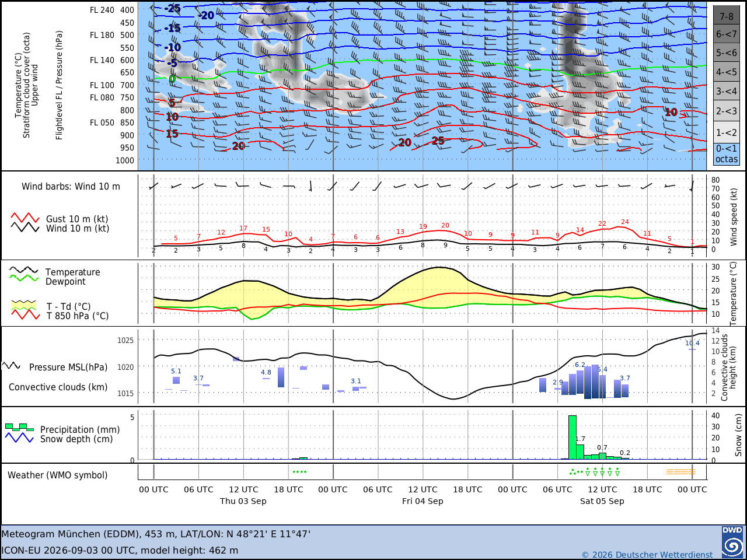Click the Thu 03 Sep date label
The image size is (747, 560).
[243, 501]
